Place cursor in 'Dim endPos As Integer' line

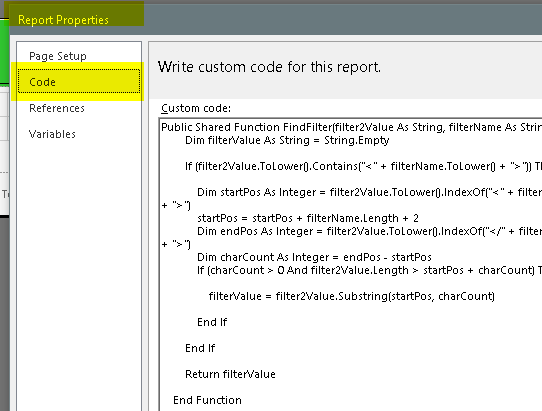coord(370,231)
